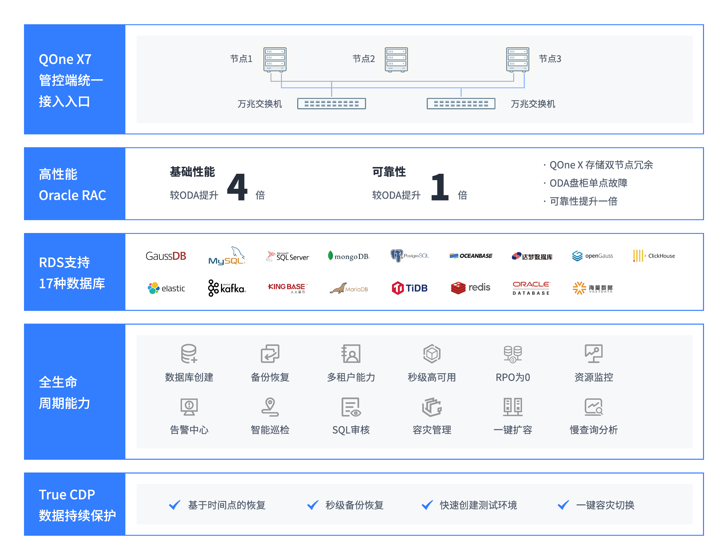Click the right 万兆交换机 switch icon
The height and width of the screenshot is (560, 728).
click(461, 104)
